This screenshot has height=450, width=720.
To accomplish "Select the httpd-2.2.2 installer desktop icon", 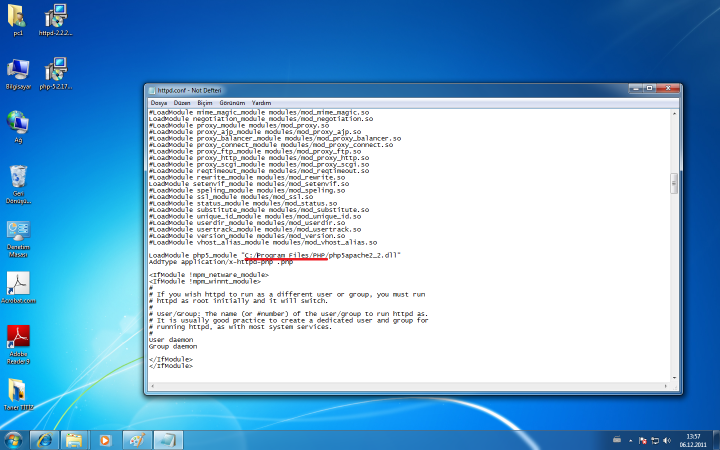I will (x=56, y=19).
